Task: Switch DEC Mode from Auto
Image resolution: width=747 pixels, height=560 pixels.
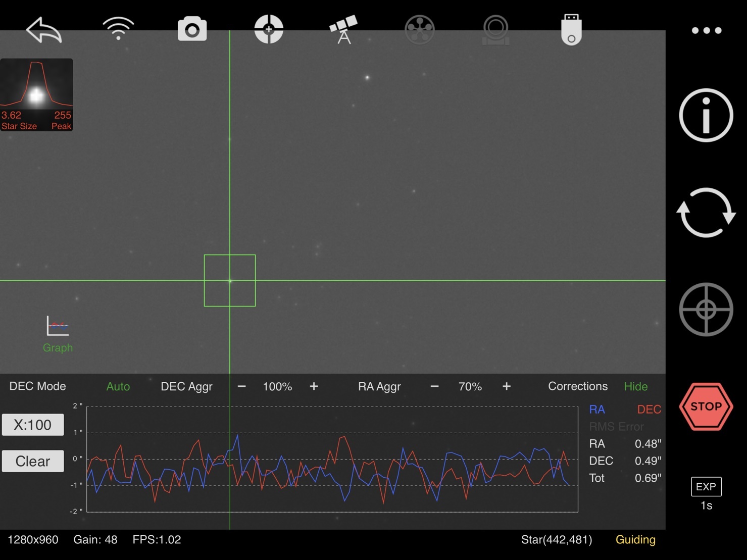Action: click(118, 387)
